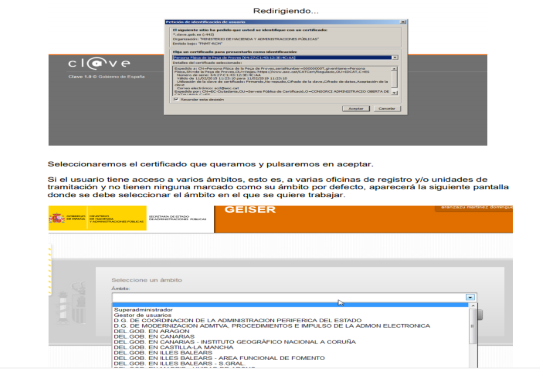The width and height of the screenshot is (540, 378).
Task: Close the certificate identification dialog
Action: click(x=403, y=22)
